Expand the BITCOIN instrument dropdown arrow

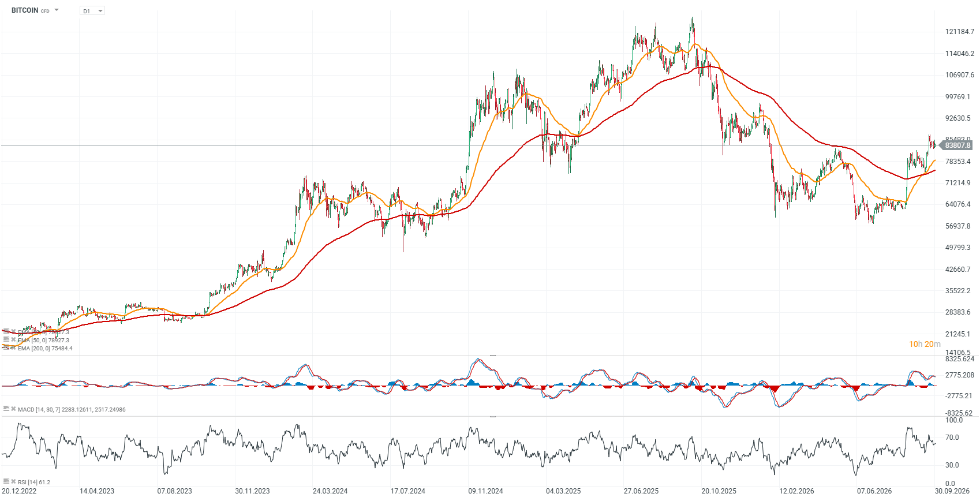click(x=57, y=10)
